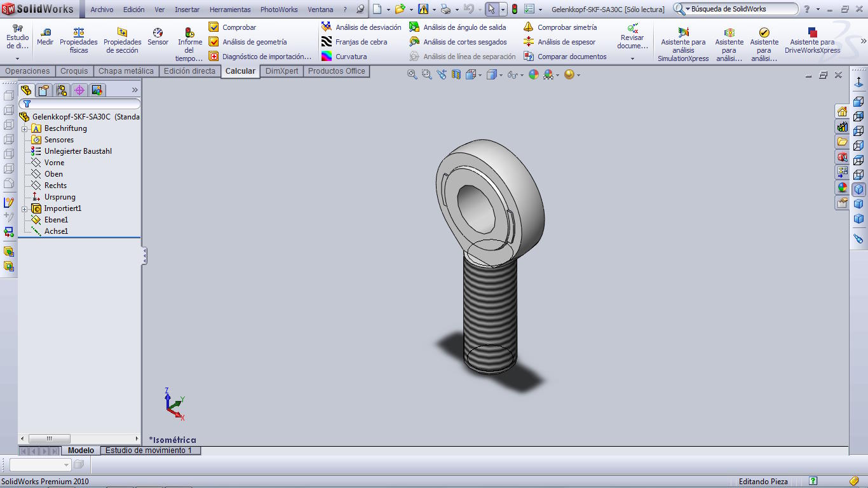Click the new document icon
This screenshot has height=488, width=868.
[x=377, y=9]
